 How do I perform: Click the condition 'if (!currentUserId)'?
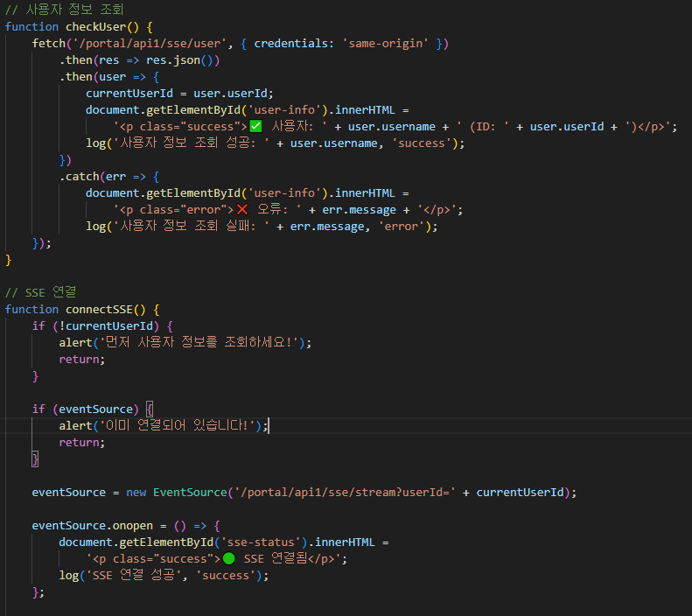coord(95,326)
